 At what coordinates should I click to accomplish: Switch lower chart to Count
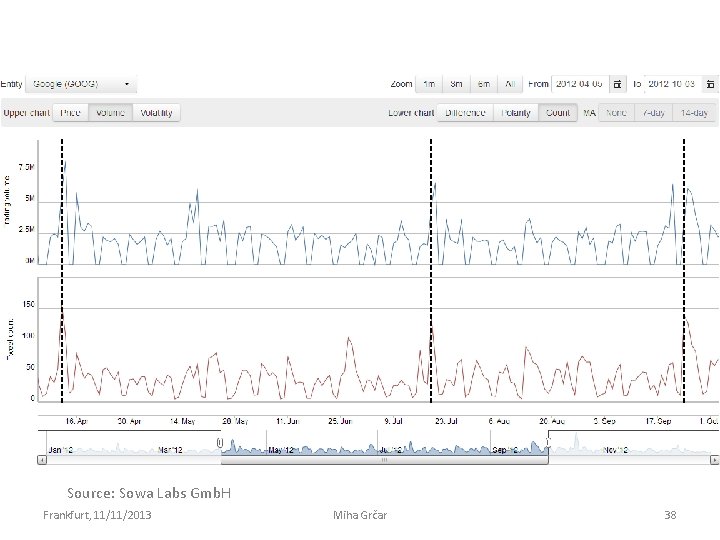point(558,112)
